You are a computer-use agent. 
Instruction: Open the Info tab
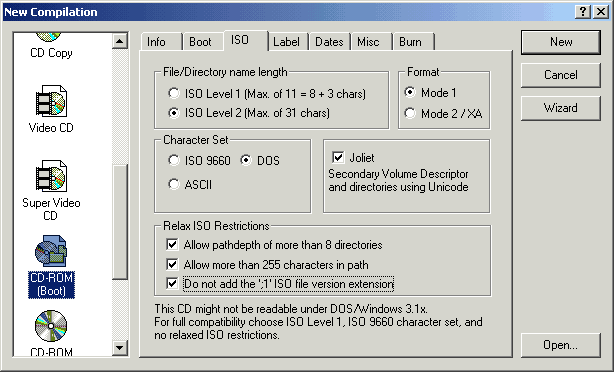(161, 42)
